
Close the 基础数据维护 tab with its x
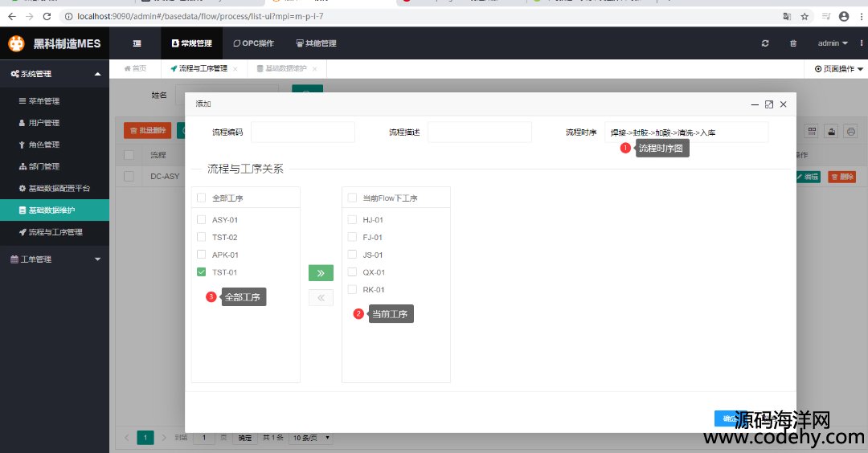click(314, 68)
